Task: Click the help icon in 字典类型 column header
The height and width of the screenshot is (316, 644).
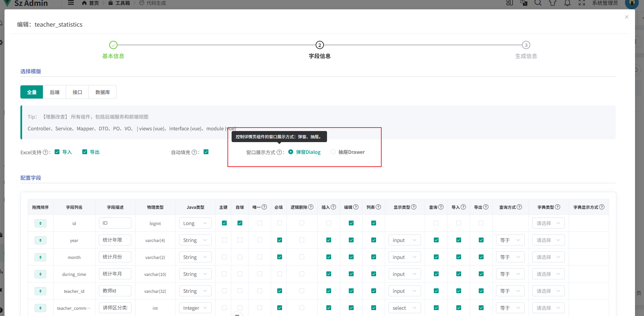Action: tap(558, 207)
